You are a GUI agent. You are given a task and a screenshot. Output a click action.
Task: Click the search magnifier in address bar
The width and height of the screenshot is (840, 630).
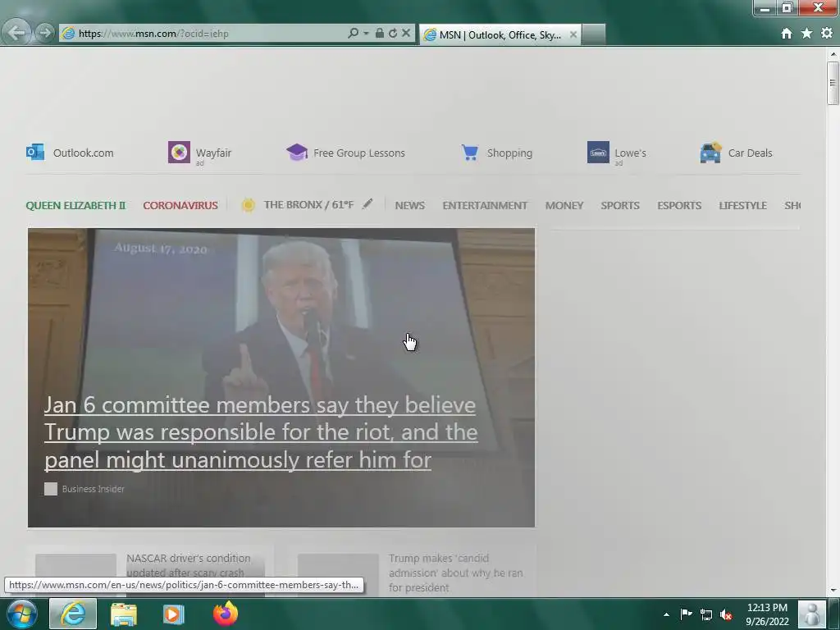[353, 33]
